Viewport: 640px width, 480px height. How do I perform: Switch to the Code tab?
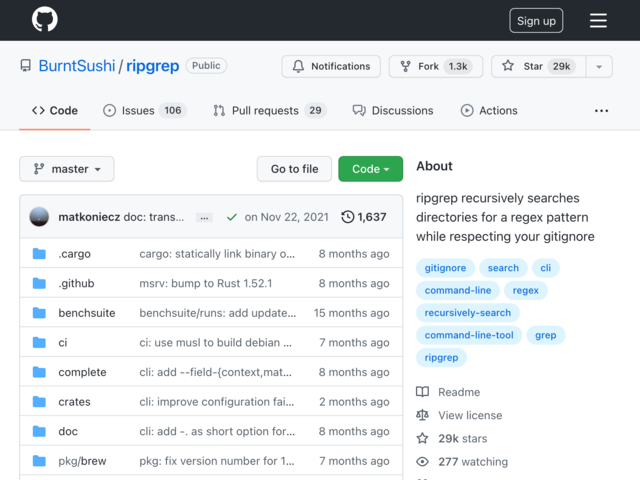click(x=55, y=111)
